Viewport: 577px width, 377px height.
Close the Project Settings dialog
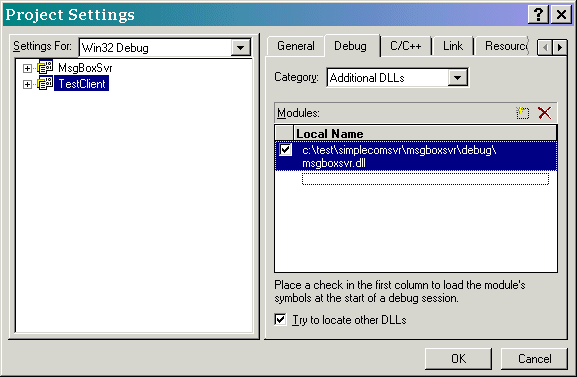561,15
